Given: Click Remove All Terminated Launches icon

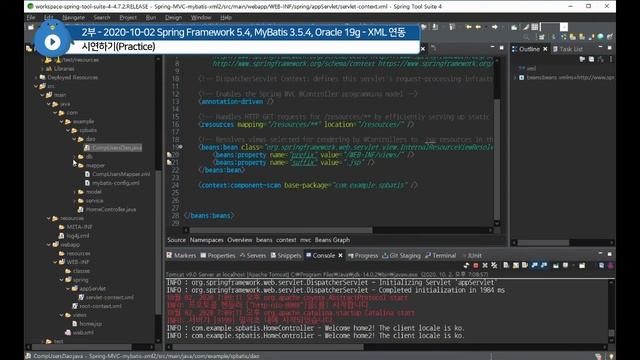Looking at the screenshot, I should coord(494,266).
